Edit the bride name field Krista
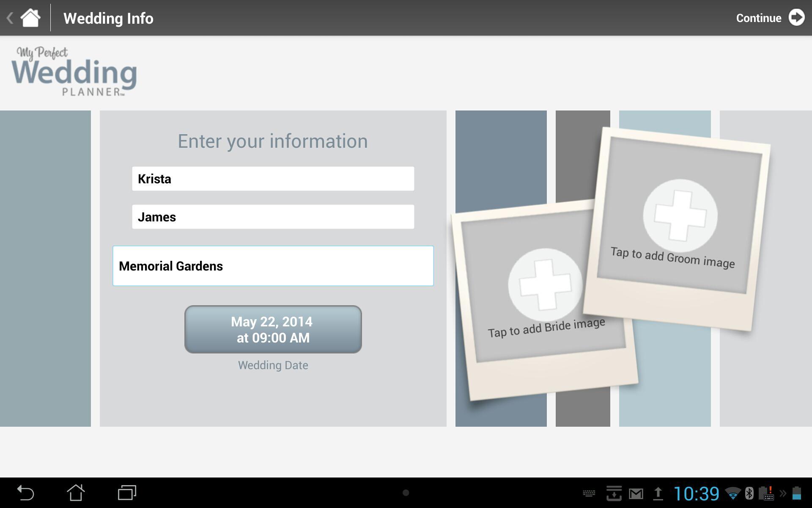Viewport: 812px width, 508px height. click(273, 179)
